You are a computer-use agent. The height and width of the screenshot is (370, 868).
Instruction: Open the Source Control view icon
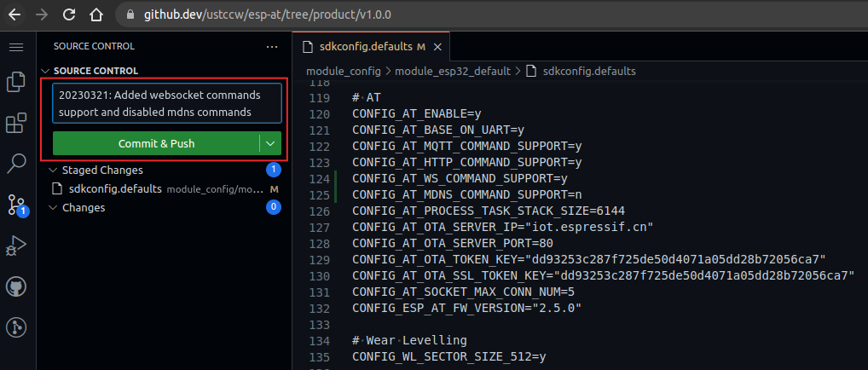pyautogui.click(x=16, y=205)
